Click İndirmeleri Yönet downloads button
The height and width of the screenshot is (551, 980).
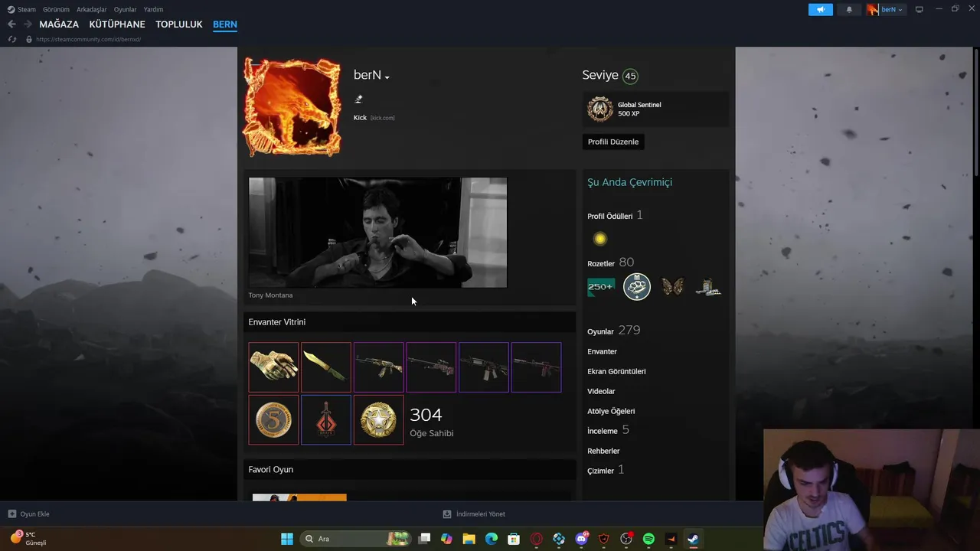click(x=474, y=514)
